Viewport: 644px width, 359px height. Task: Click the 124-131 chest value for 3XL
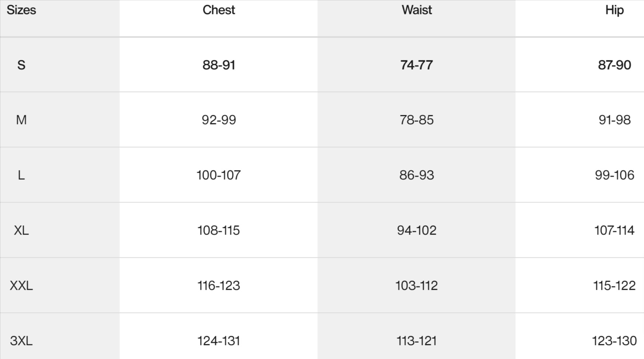point(219,341)
